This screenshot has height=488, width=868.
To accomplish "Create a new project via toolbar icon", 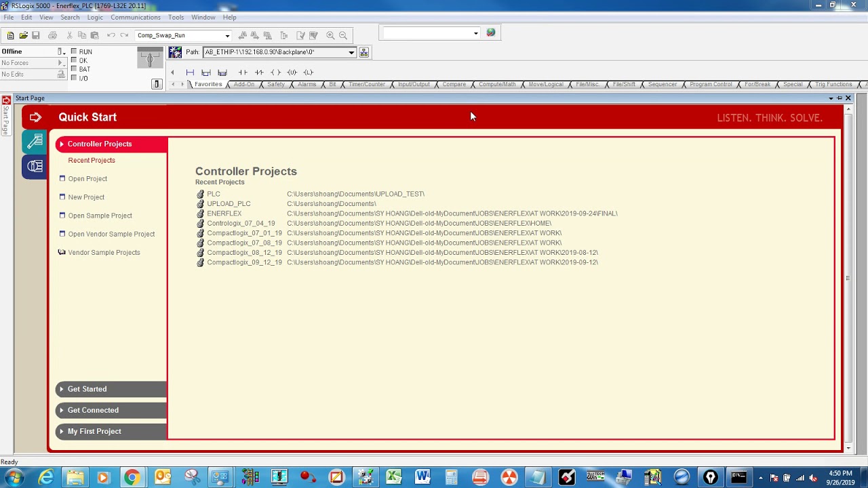I will 10,35.
